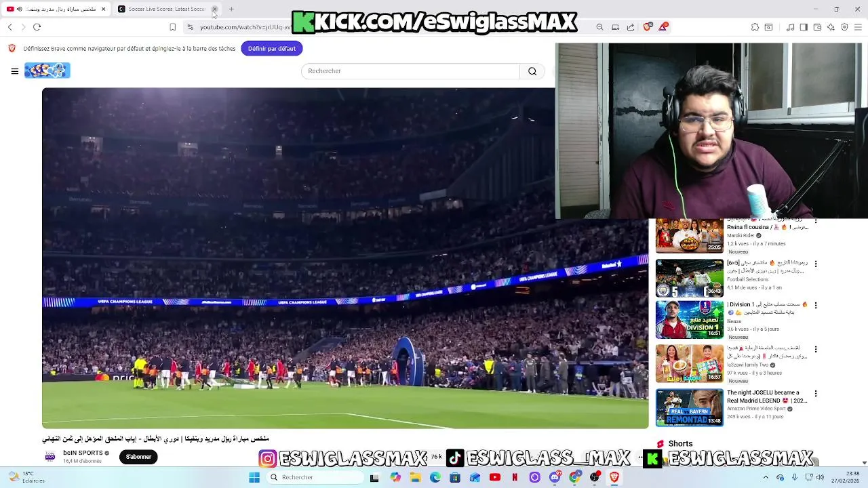Open the Rwina fl cousina video thumbnail
868x488 pixels.
click(x=689, y=235)
